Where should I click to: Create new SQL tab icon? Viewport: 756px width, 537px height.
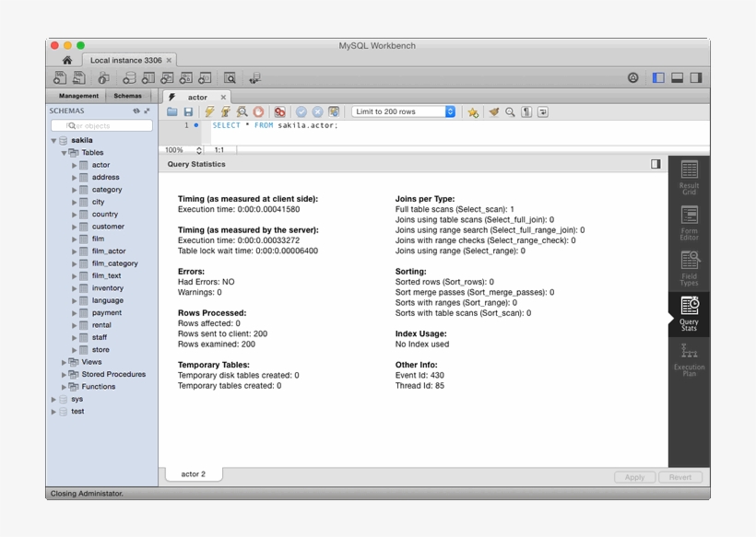tap(60, 77)
